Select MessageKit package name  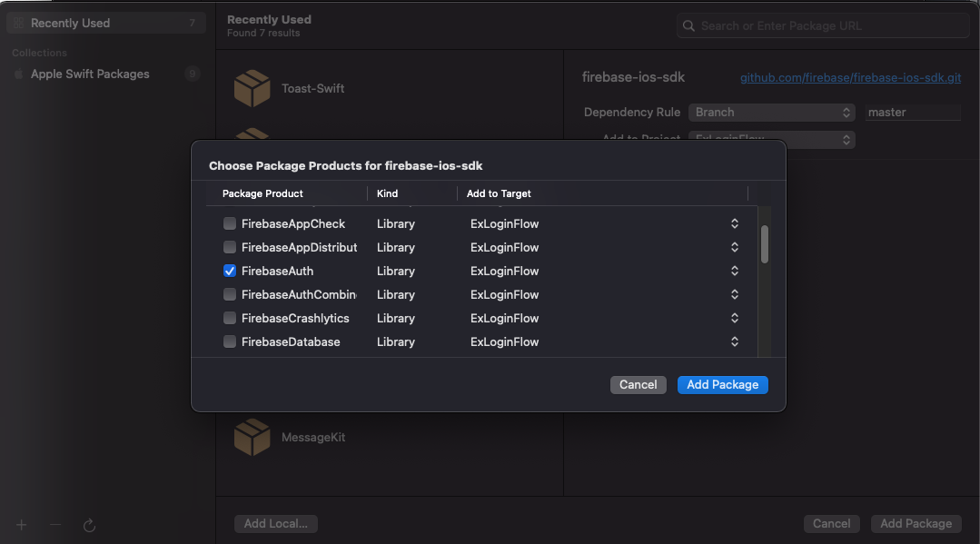pyautogui.click(x=313, y=438)
